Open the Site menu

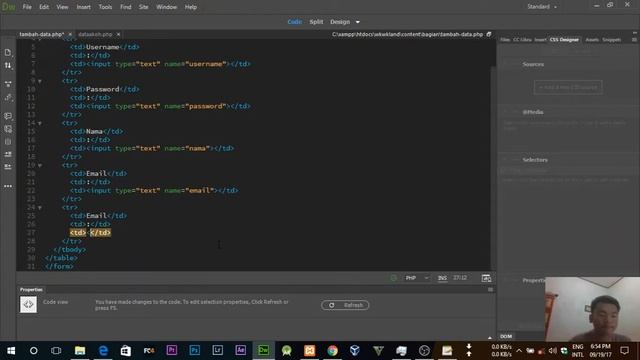144,7
